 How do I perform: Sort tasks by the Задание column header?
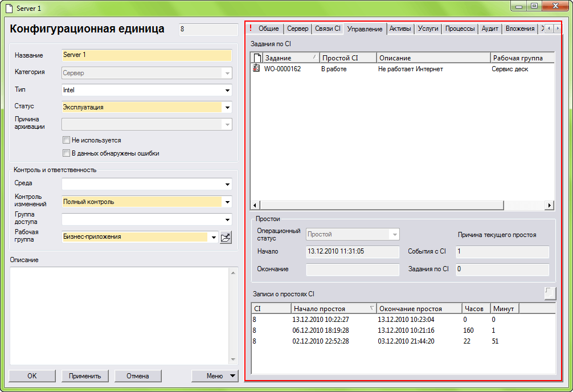(x=291, y=58)
